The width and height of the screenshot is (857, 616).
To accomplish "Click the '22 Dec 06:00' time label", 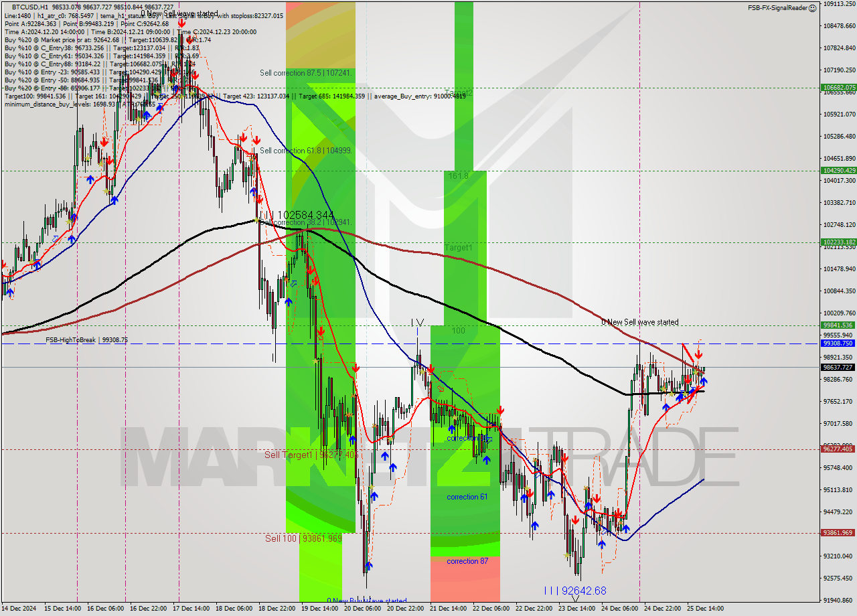I will (x=492, y=609).
